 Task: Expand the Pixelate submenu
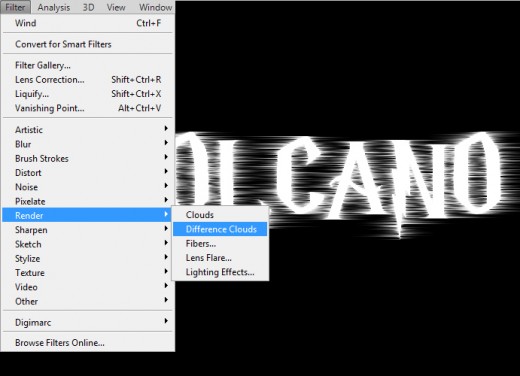pyautogui.click(x=88, y=201)
